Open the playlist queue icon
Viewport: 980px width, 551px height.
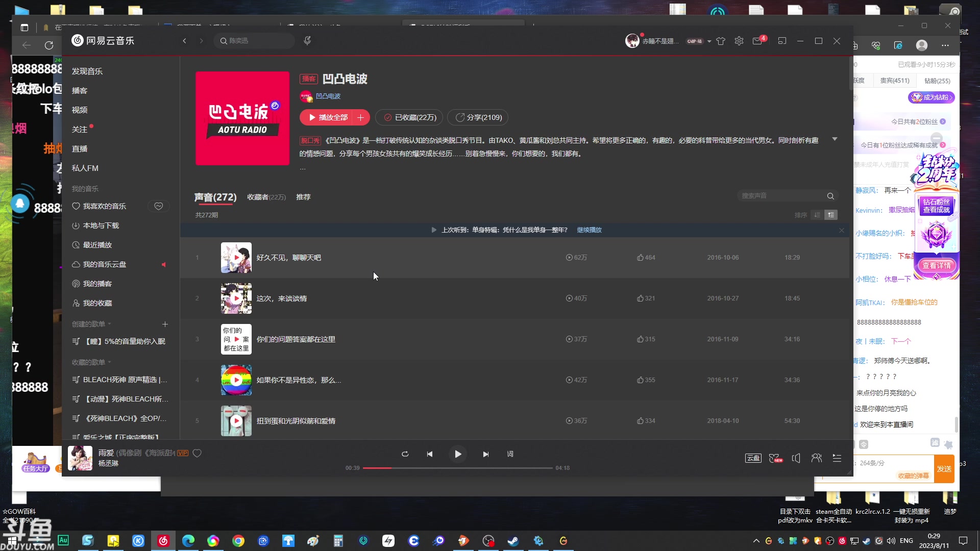tap(837, 458)
